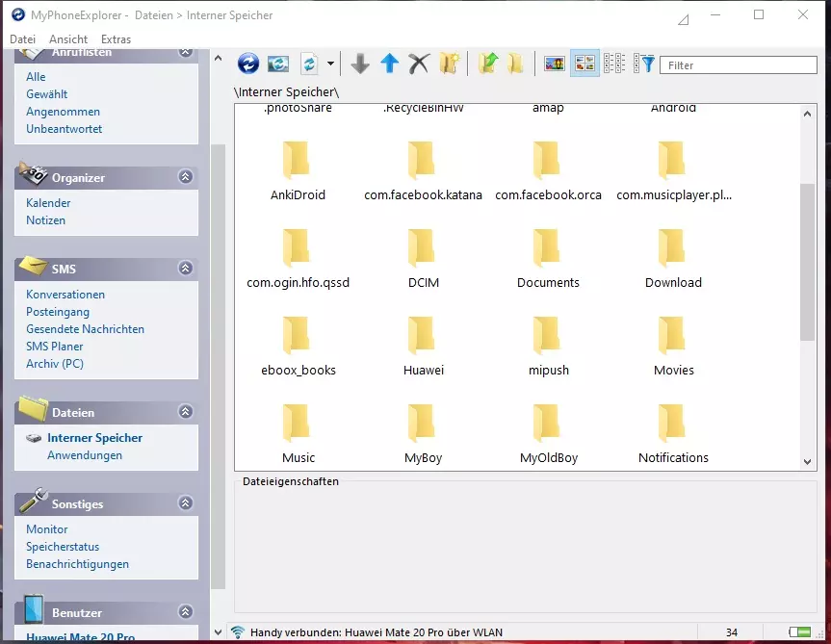Image resolution: width=831 pixels, height=644 pixels.
Task: Click the photo sync toolbar icon
Action: coord(278,64)
